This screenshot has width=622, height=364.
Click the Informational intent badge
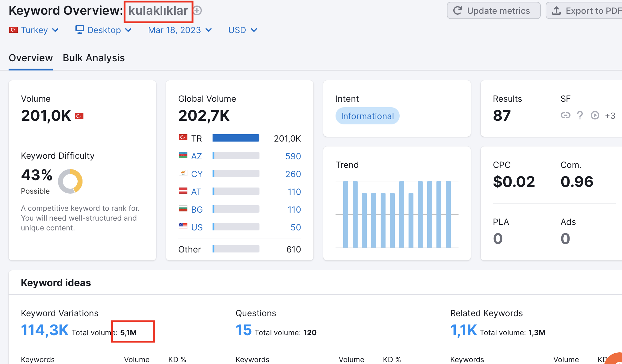(367, 116)
